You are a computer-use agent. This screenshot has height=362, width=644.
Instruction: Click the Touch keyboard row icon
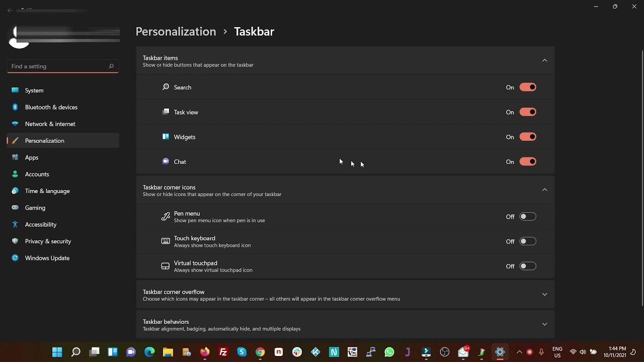[x=166, y=241]
